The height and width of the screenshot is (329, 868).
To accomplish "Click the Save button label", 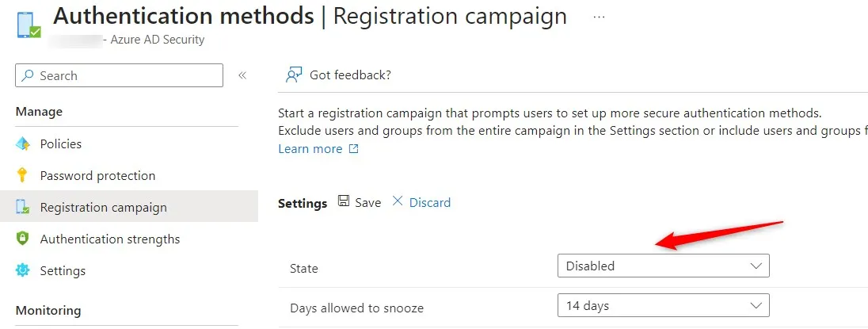I will (x=367, y=203).
